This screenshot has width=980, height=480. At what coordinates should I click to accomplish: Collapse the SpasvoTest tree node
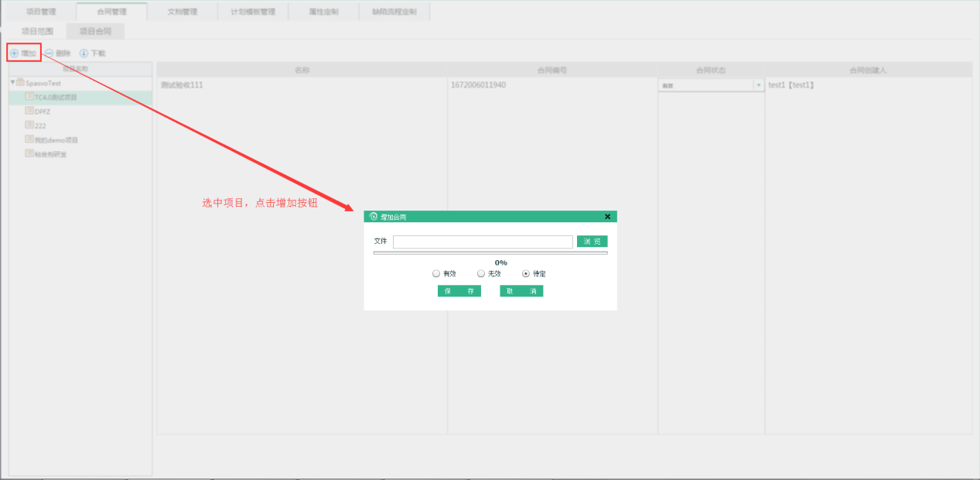12,82
